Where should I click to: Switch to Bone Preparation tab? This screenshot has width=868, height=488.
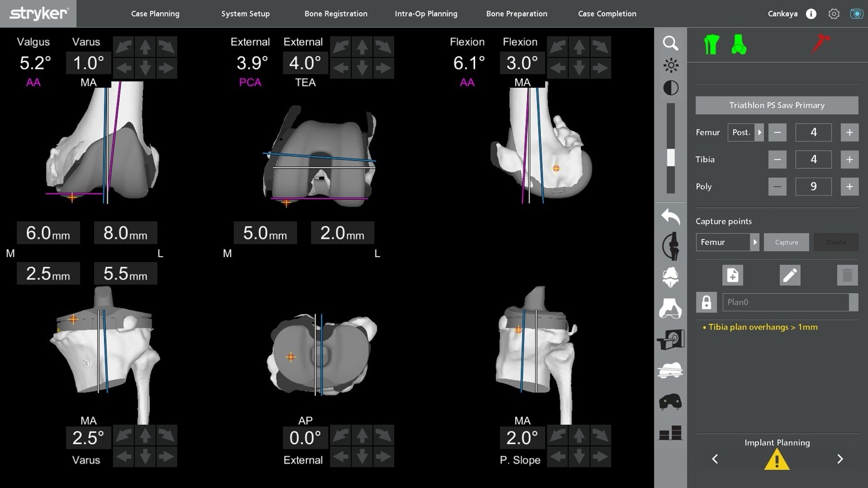[516, 13]
